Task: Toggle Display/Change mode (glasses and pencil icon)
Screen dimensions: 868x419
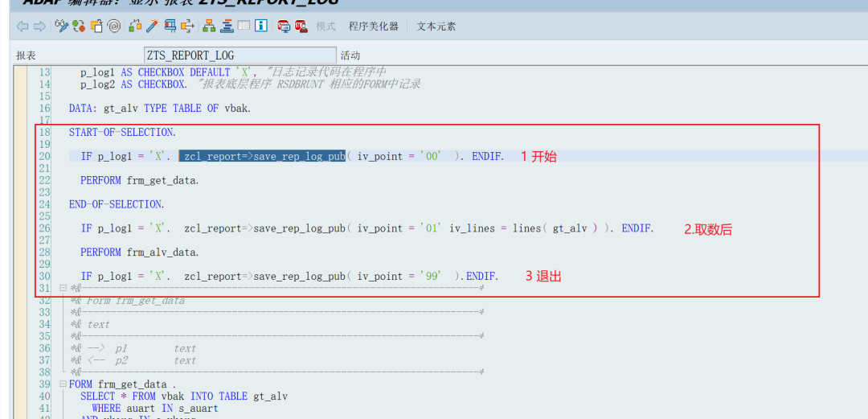Action: click(x=61, y=26)
